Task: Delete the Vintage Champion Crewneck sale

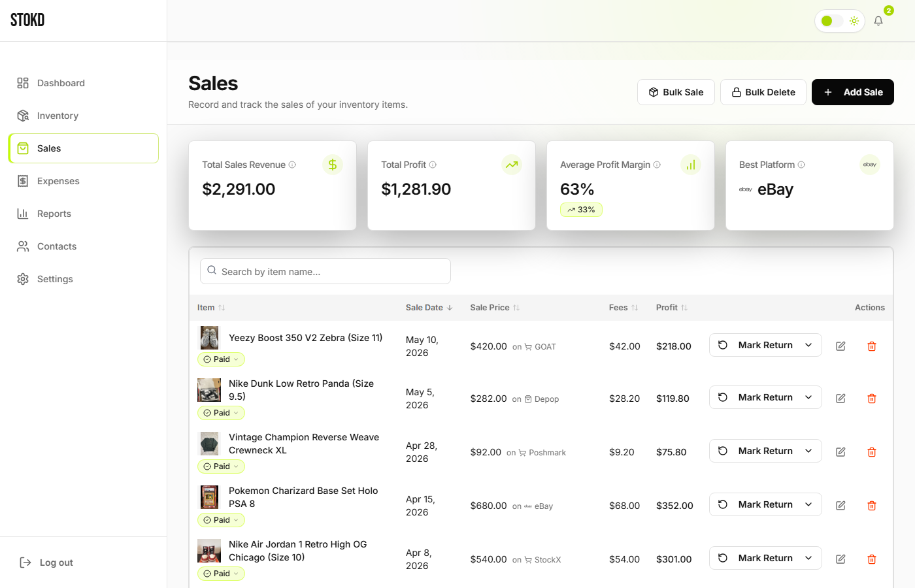Action: pyautogui.click(x=872, y=452)
